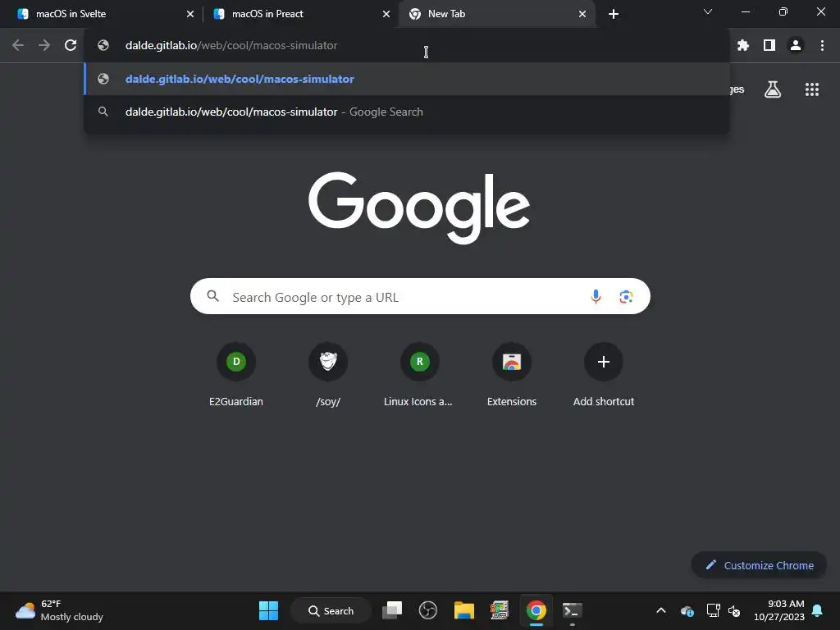
Task: Show hidden system tray icons
Action: pos(661,610)
